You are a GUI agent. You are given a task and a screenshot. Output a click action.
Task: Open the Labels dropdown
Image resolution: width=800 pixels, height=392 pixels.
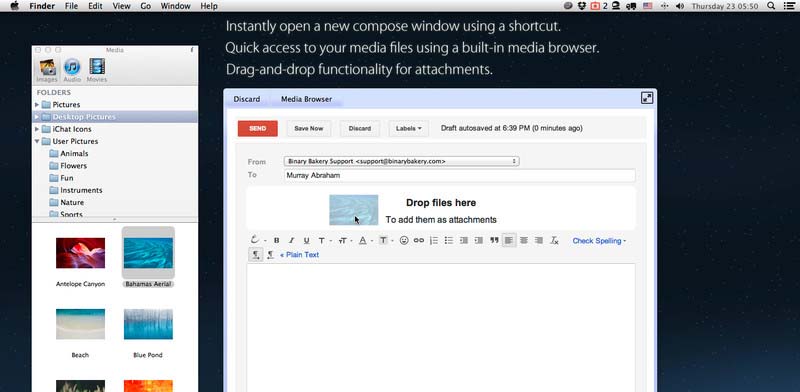point(409,129)
